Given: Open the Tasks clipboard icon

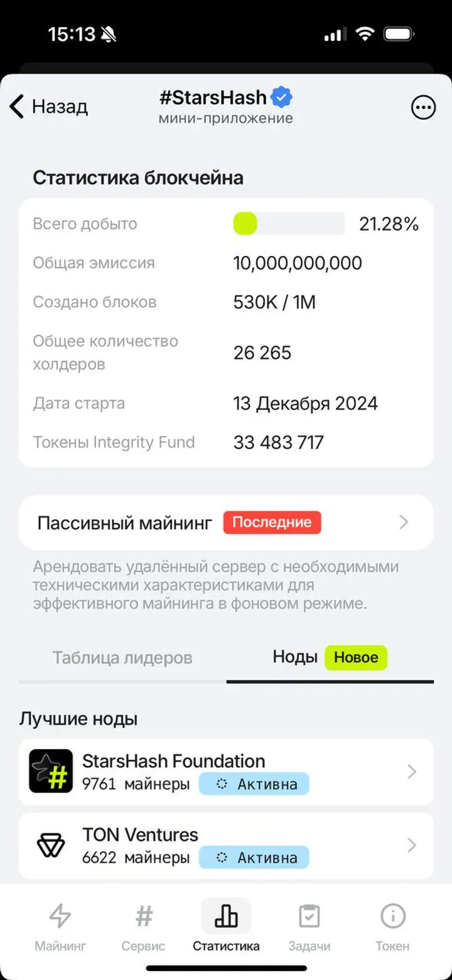Looking at the screenshot, I should tap(309, 917).
